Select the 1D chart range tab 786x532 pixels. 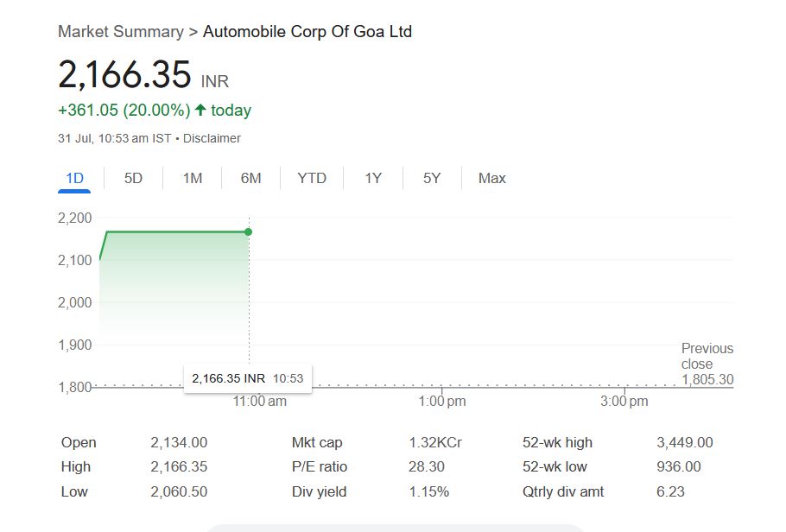pos(74,179)
